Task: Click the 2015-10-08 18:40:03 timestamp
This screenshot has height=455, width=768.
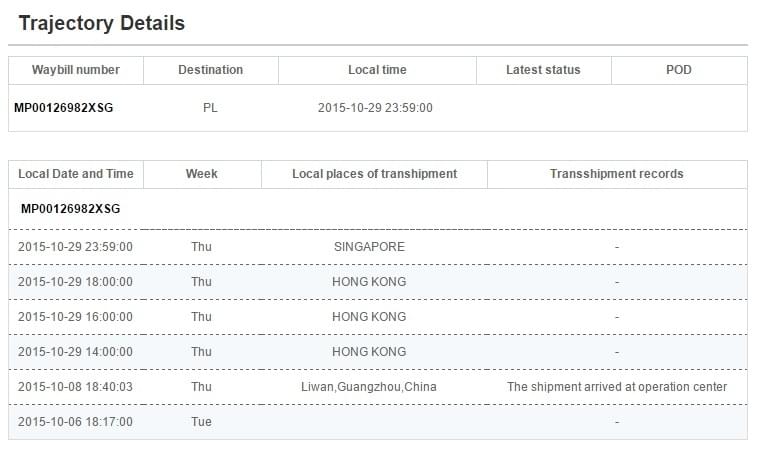Action: tap(75, 387)
